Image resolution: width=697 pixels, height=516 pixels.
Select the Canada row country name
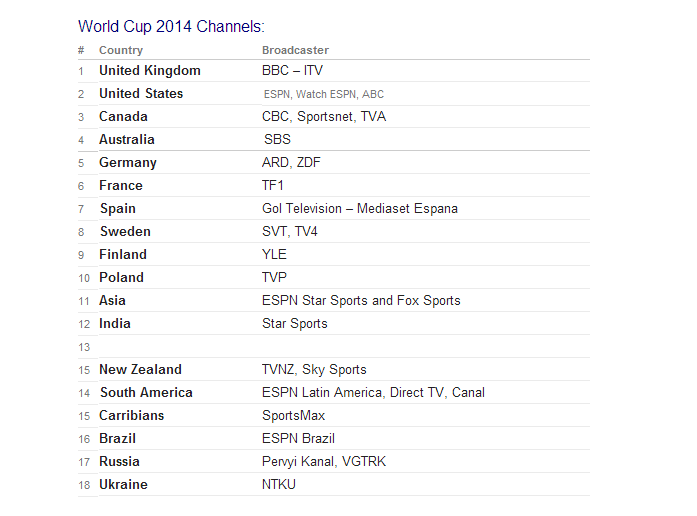pos(123,117)
